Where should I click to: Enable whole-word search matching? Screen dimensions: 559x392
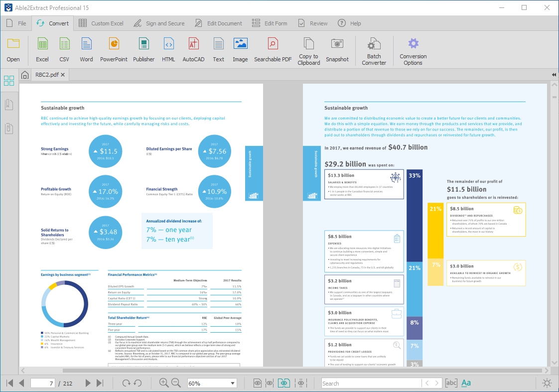451,383
